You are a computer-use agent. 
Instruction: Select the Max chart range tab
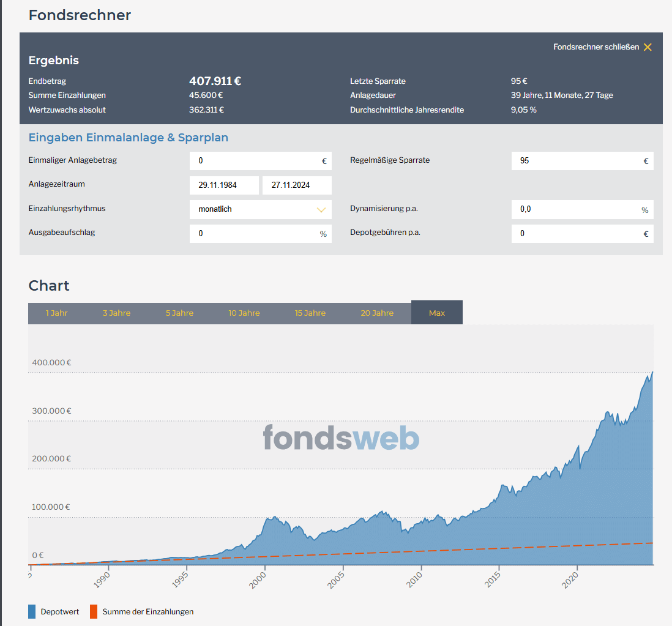coord(437,313)
